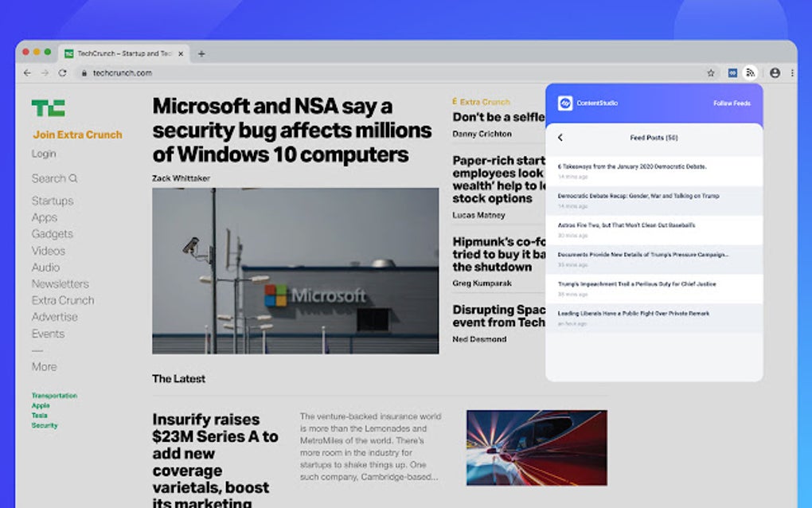
Task: Return to previous view in Feed Posts panel
Action: [x=560, y=138]
